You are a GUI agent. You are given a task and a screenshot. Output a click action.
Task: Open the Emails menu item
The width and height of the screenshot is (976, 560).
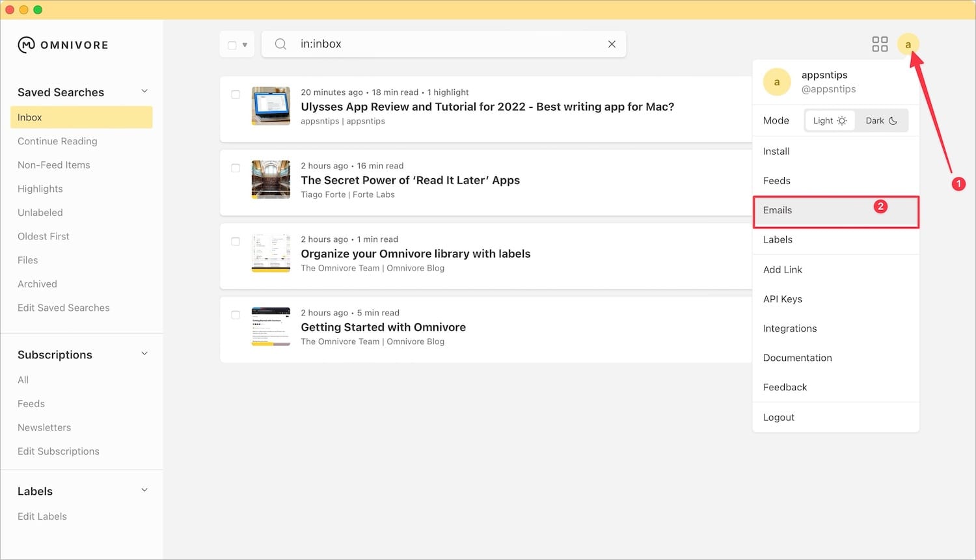835,211
